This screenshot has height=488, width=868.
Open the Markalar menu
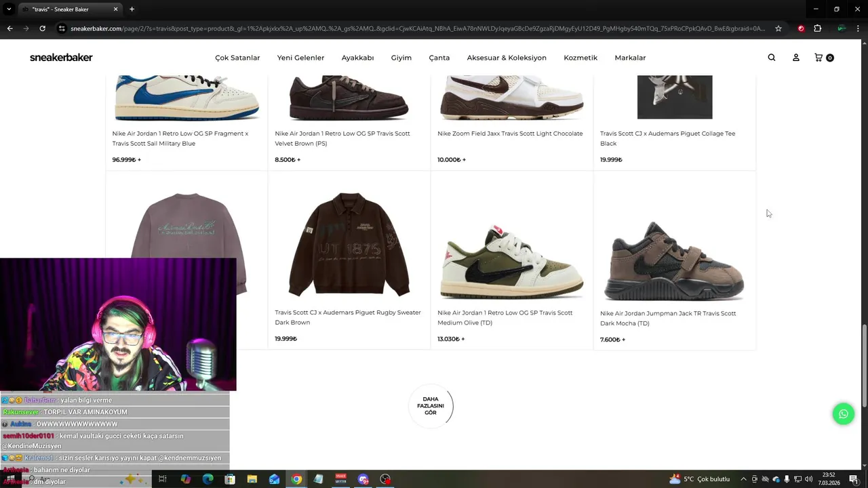[x=630, y=58]
